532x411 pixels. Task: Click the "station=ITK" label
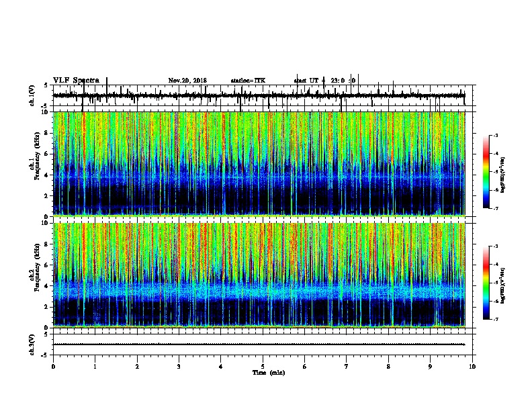pos(248,81)
